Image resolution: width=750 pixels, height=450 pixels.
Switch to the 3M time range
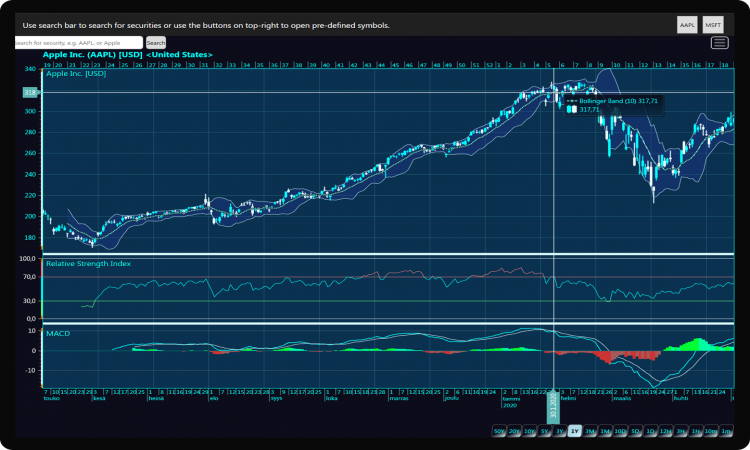coord(590,431)
